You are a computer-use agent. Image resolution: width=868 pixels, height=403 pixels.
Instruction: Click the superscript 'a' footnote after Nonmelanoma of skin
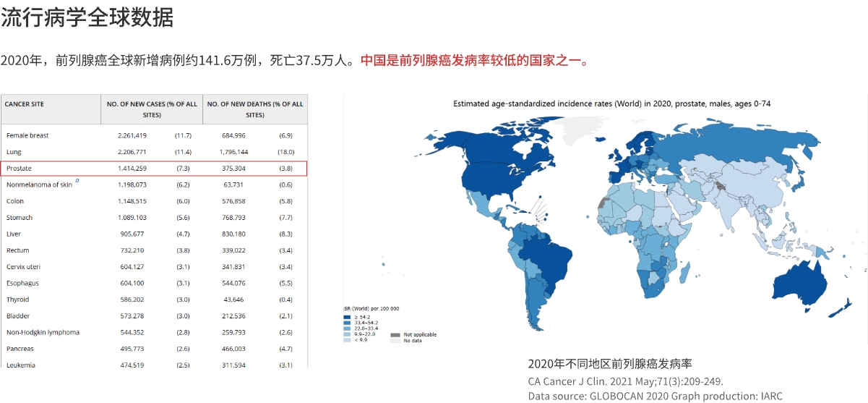(77, 182)
